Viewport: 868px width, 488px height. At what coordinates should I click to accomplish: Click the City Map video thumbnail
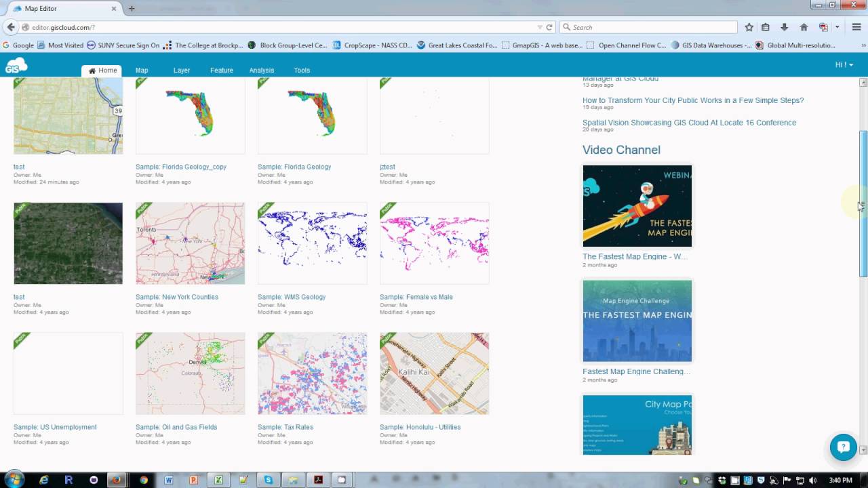point(637,425)
